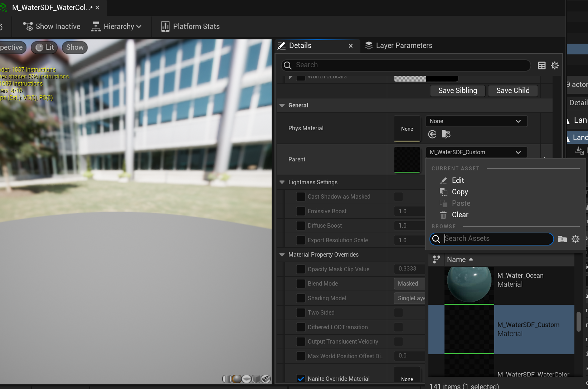Choose Copy in the asset picker menu
This screenshot has height=389, width=588.
pyautogui.click(x=460, y=192)
